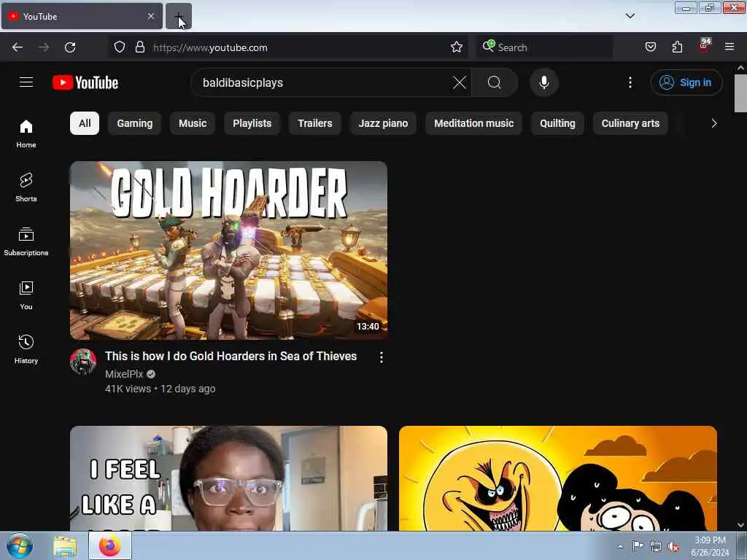Screen dimensions: 747x560
Task: Click the muted volume tray icon
Action: coord(673,546)
